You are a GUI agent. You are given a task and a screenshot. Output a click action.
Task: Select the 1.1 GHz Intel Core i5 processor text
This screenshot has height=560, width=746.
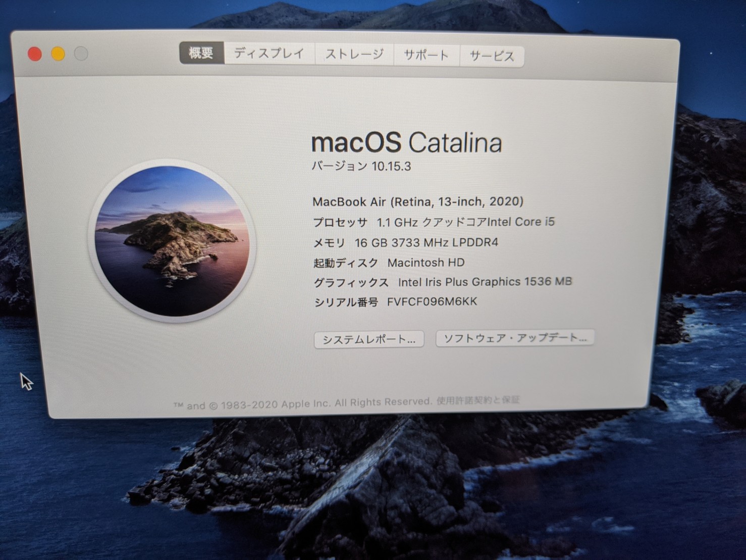[x=465, y=222]
